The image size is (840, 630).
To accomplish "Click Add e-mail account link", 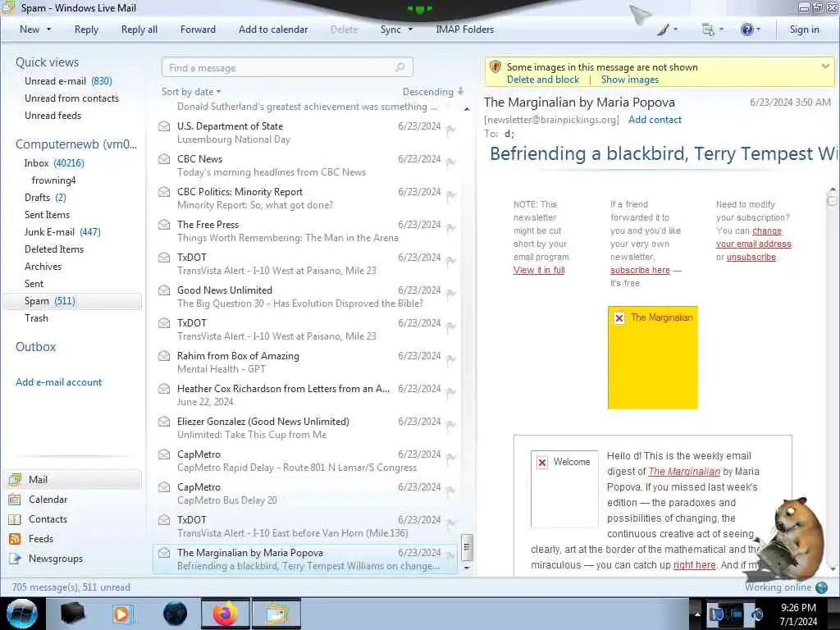I will pyautogui.click(x=58, y=382).
